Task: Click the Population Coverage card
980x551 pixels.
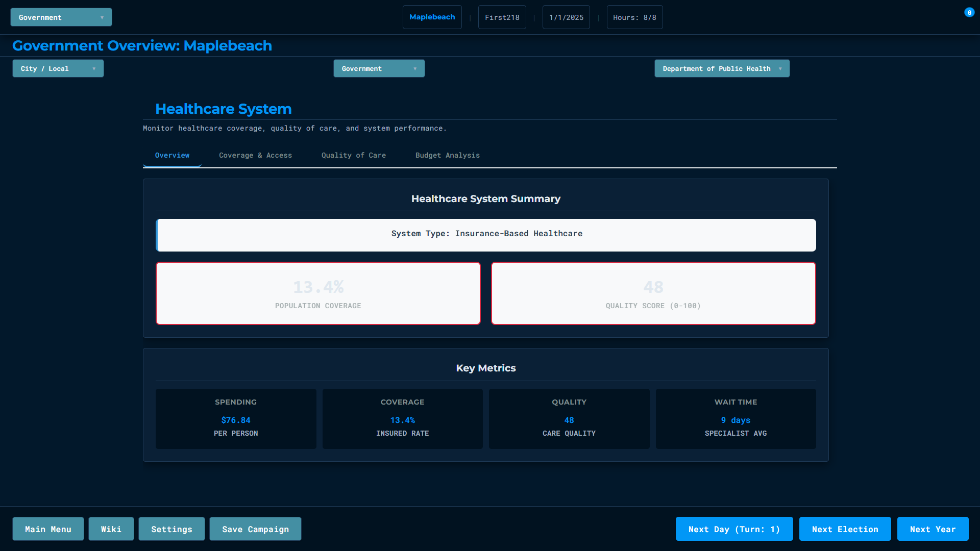Action: click(x=318, y=293)
